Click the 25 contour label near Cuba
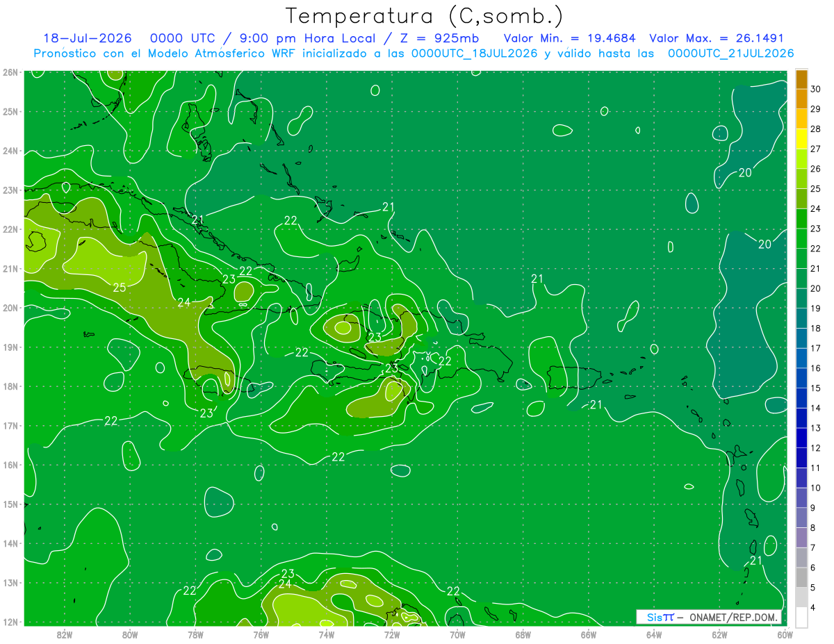This screenshot has width=834, height=644. 120,287
